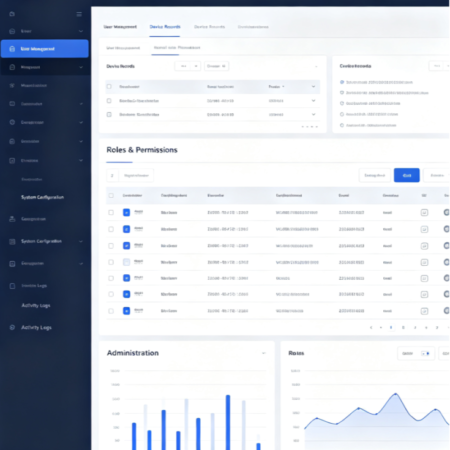Tick the header checkbox in Device Records table
The height and width of the screenshot is (450, 450).
pyautogui.click(x=109, y=87)
